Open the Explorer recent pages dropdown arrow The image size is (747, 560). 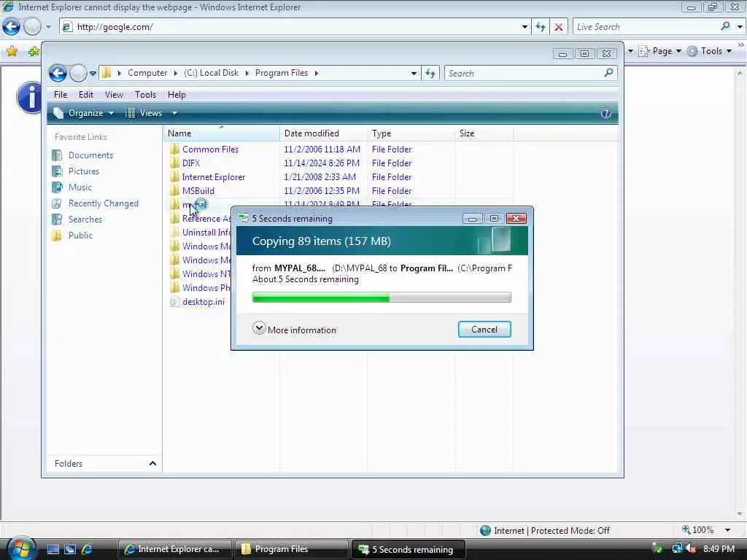(93, 74)
